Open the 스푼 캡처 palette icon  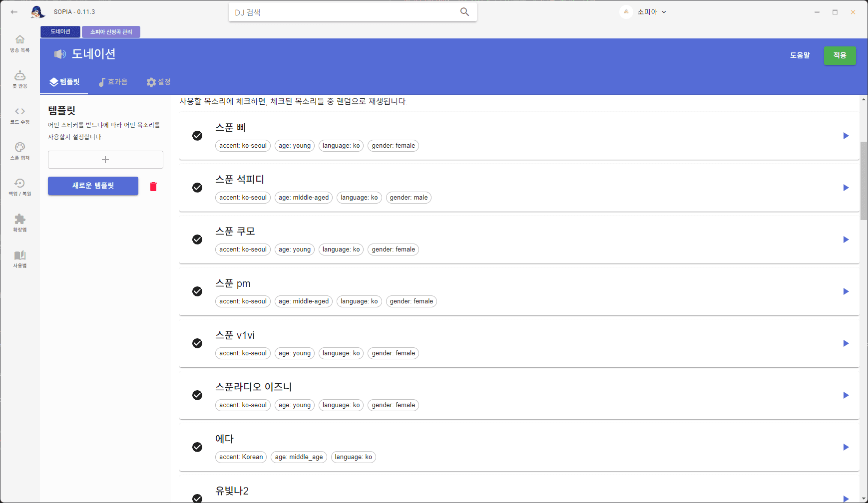pyautogui.click(x=20, y=148)
